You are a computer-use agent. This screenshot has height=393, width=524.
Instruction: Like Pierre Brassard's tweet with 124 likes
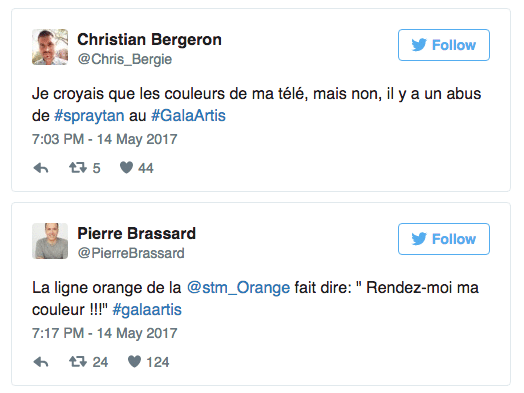pos(135,362)
